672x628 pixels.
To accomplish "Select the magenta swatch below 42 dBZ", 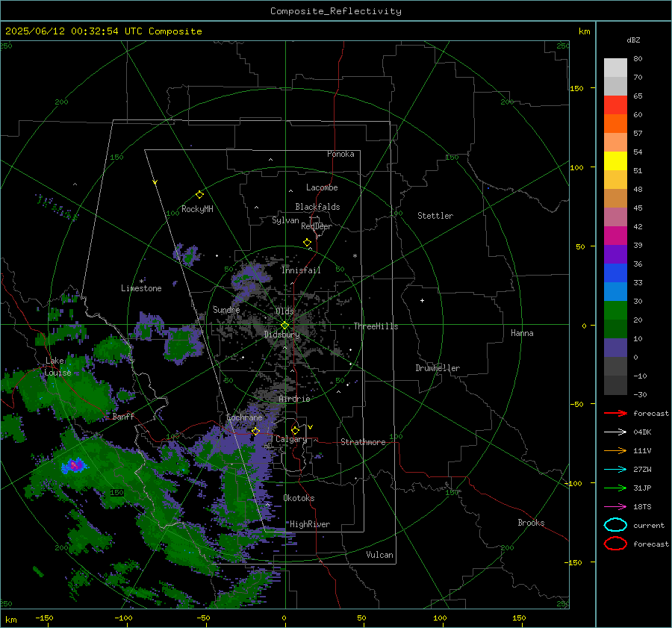I will coord(615,236).
